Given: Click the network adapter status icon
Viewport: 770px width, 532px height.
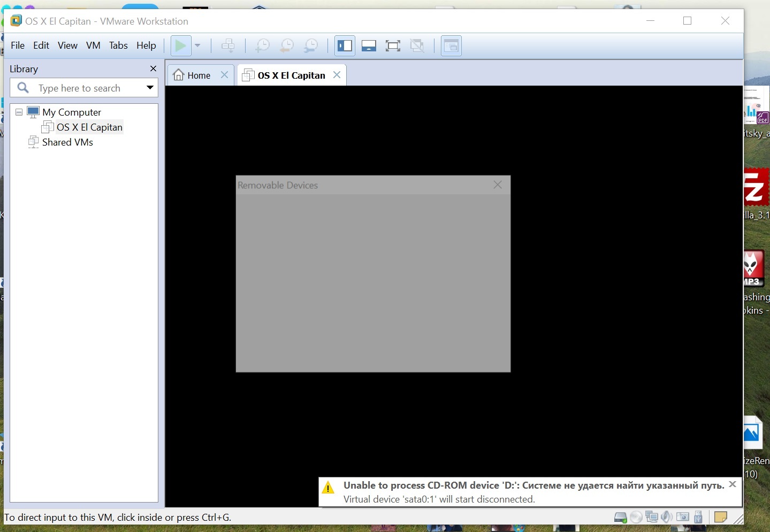Looking at the screenshot, I should [x=652, y=517].
